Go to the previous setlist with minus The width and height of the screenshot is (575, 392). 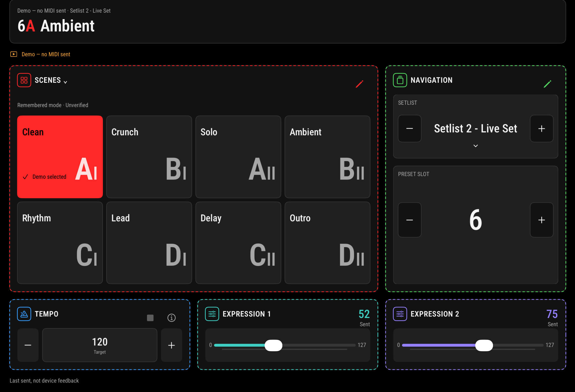pos(409,128)
